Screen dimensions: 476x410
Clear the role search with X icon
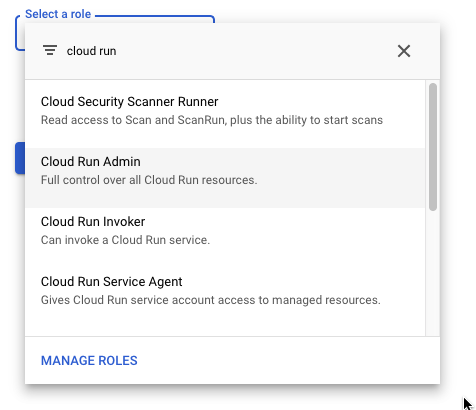404,51
